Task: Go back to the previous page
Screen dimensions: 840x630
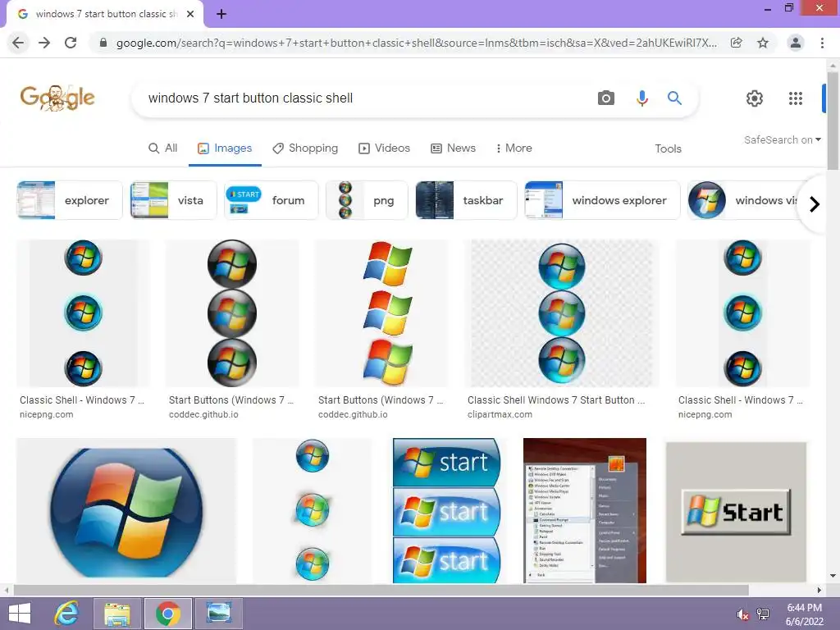Action: pyautogui.click(x=18, y=43)
